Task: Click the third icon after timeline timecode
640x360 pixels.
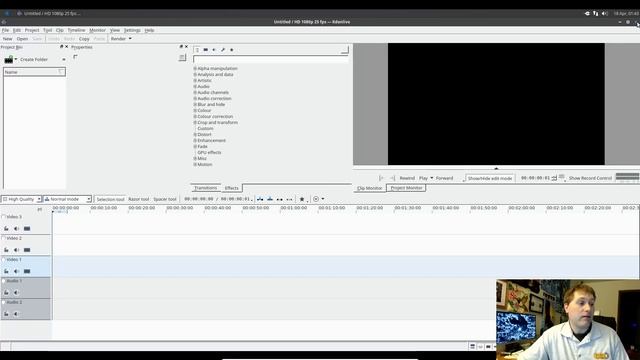Action: point(280,199)
